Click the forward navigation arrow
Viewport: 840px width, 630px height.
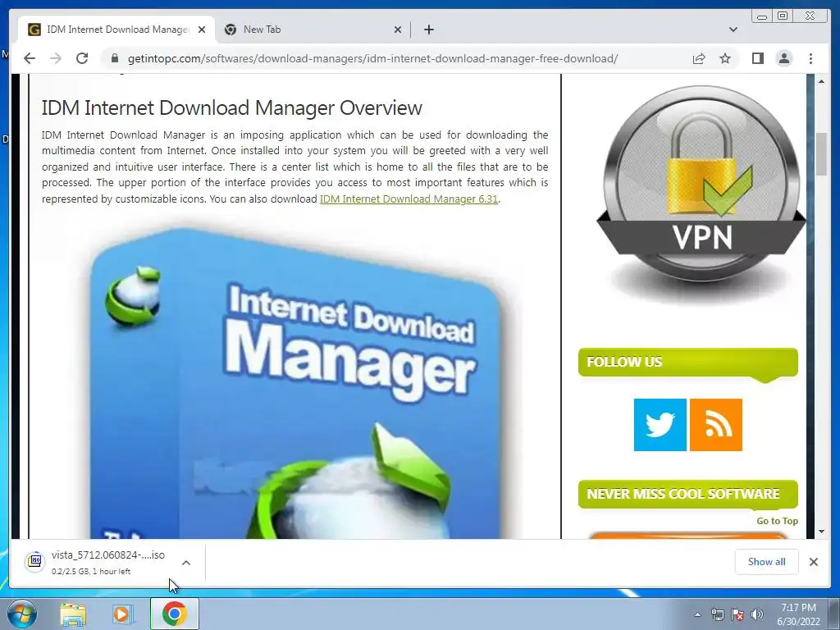56,58
